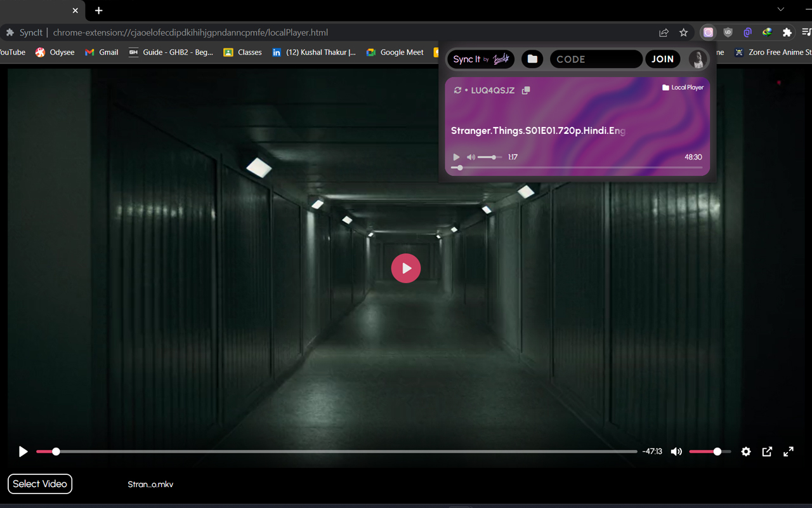
Task: Open Zoro Free Anime bookmark
Action: tap(773, 52)
